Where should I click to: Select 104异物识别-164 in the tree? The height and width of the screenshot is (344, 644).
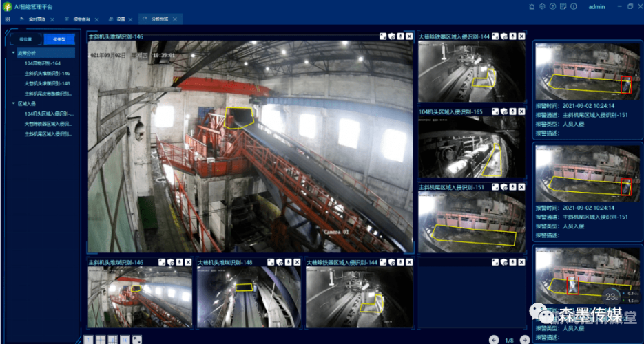(43, 63)
